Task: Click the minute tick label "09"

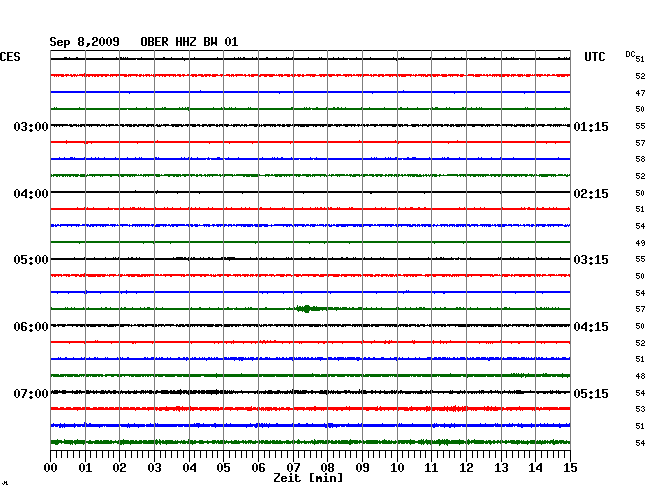Action: pyautogui.click(x=362, y=468)
